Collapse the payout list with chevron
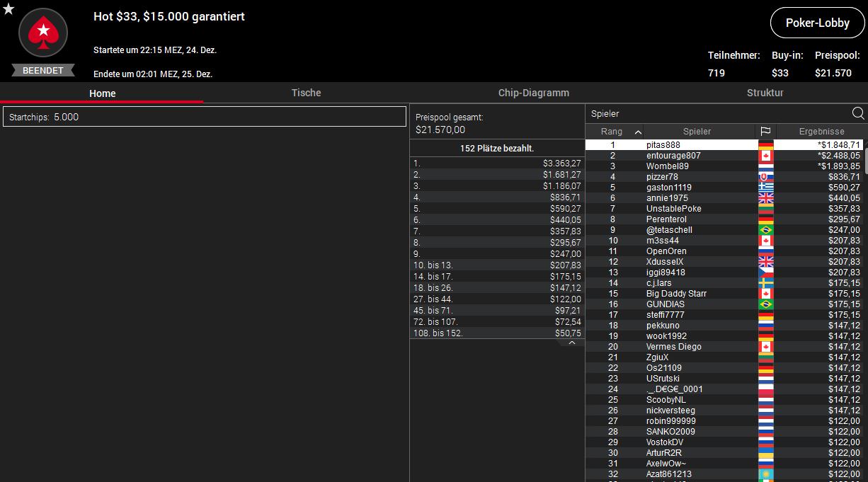868x482 pixels. (x=571, y=343)
